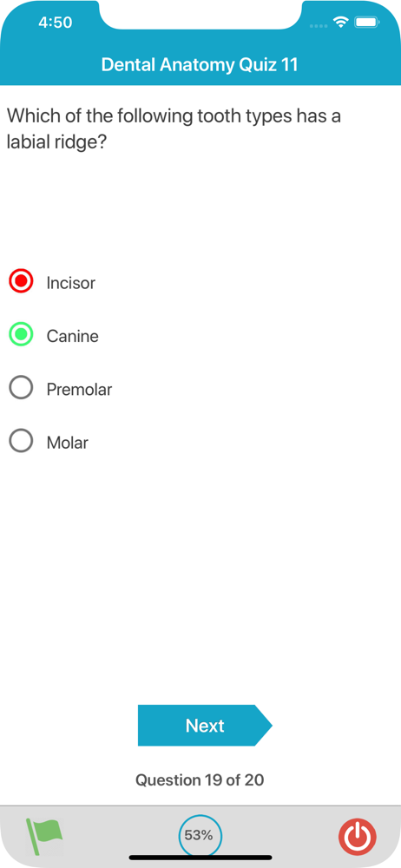Tap the black home indicator bar
This screenshot has height=868, width=401.
[x=200, y=858]
